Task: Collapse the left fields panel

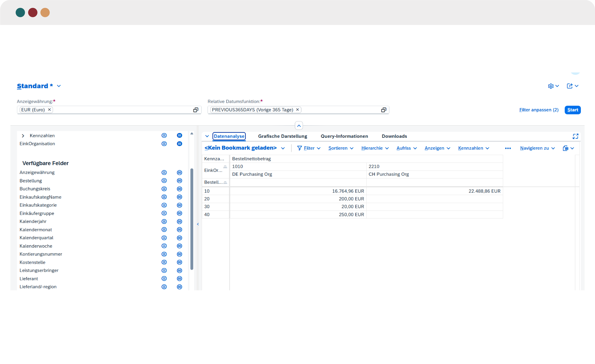Action: pyautogui.click(x=198, y=224)
